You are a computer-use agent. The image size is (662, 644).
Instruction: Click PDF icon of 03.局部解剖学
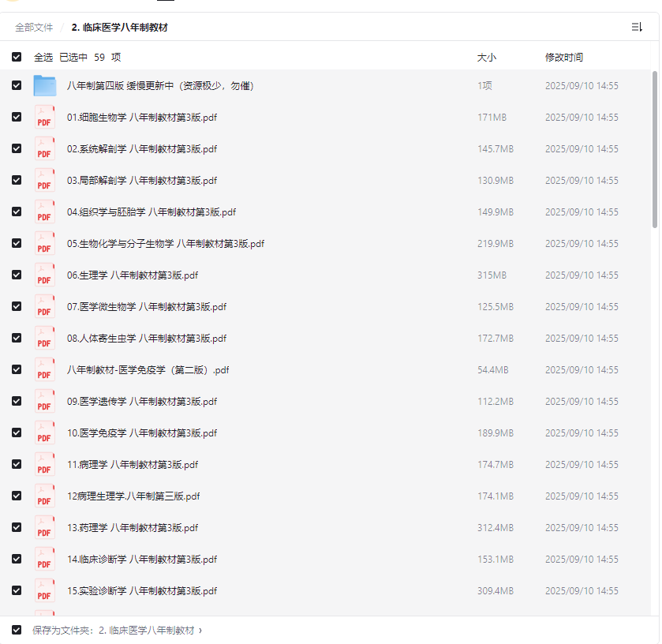tap(45, 180)
